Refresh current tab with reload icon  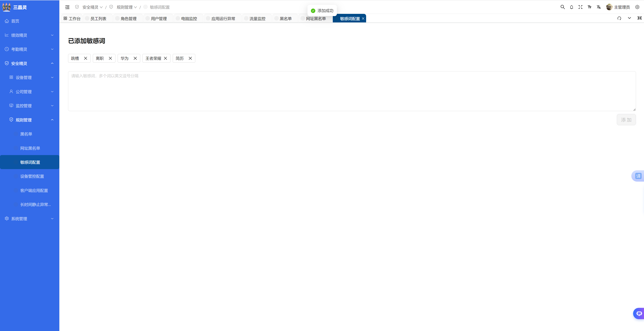[x=619, y=18]
